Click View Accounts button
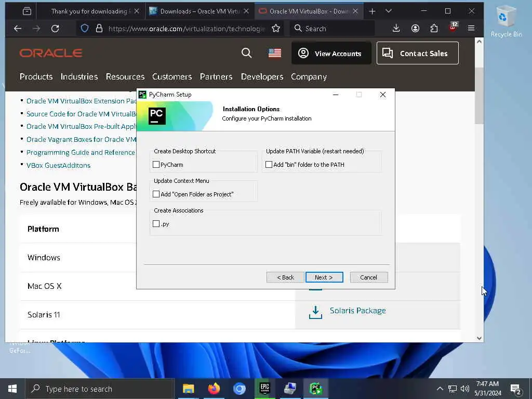This screenshot has width=532, height=399. tap(331, 54)
